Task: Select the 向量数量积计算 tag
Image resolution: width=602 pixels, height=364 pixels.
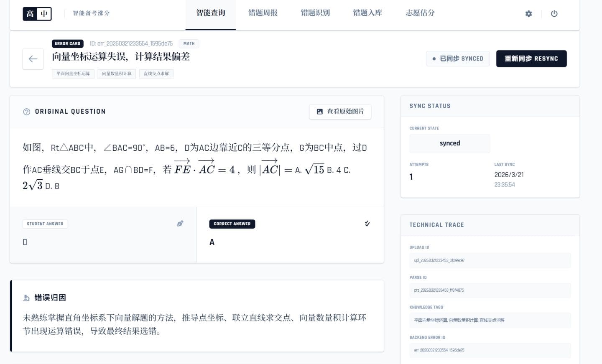Action: tap(117, 74)
